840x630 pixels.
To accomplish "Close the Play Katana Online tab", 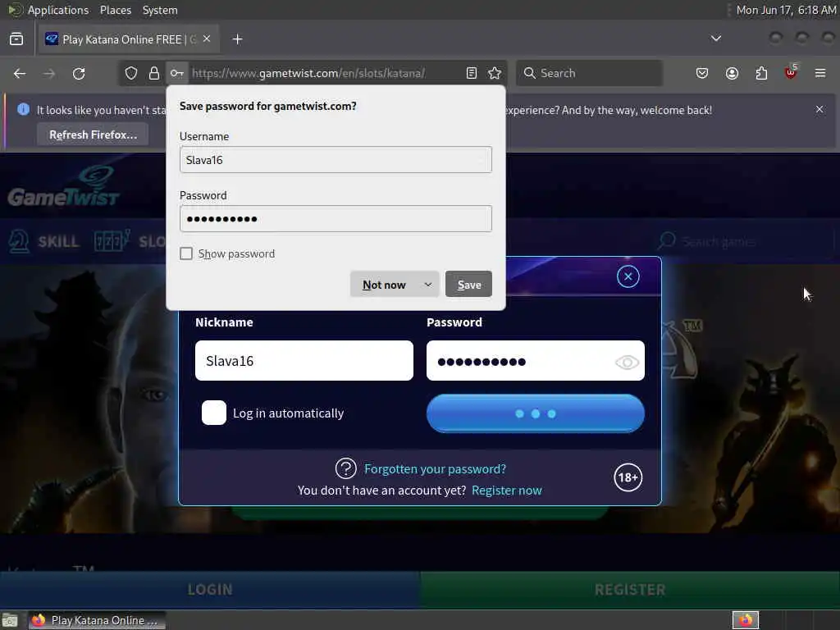I will (x=207, y=39).
